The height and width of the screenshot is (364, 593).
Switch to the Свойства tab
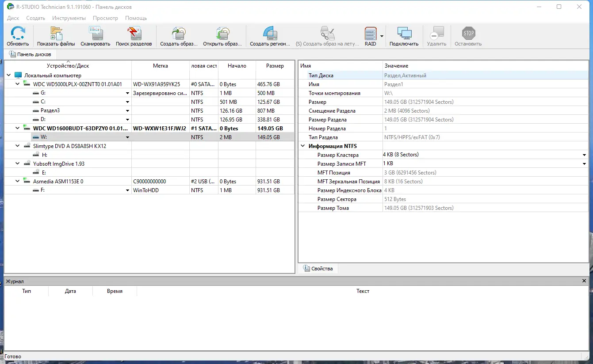318,269
